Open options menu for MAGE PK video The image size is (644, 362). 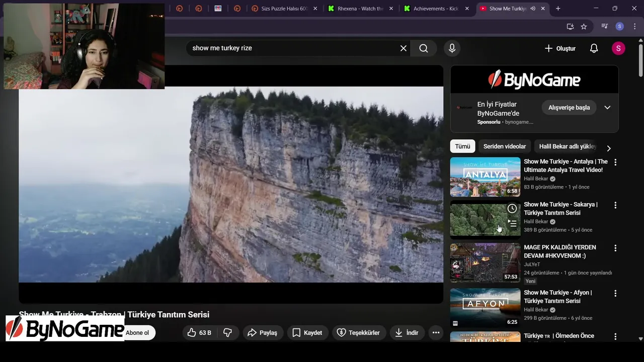tap(615, 248)
